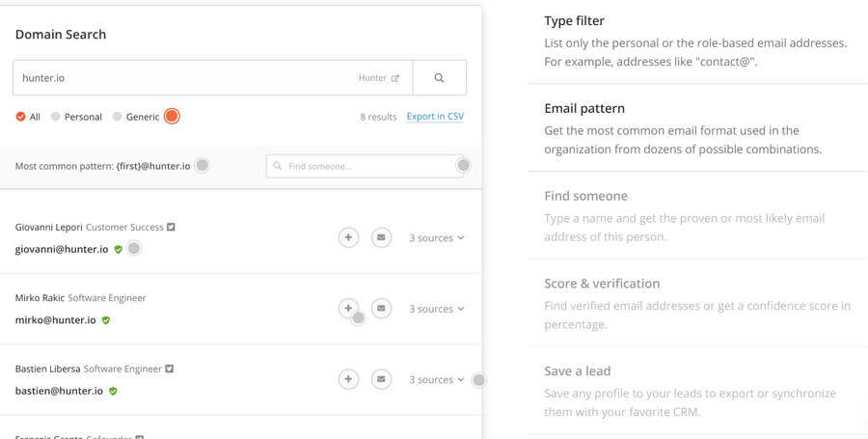This screenshot has height=439, width=868.
Task: Click the {first}@hunter.io pattern text
Action: [x=153, y=166]
